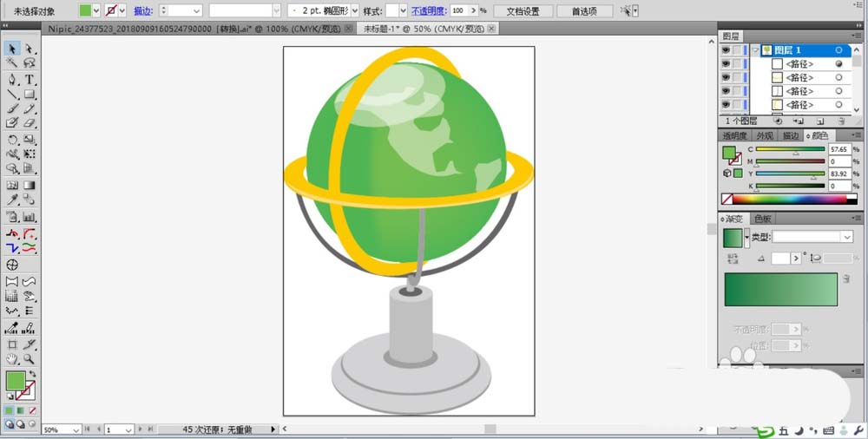Click the M value input field
Viewport: 868px width, 439px height.
click(839, 161)
